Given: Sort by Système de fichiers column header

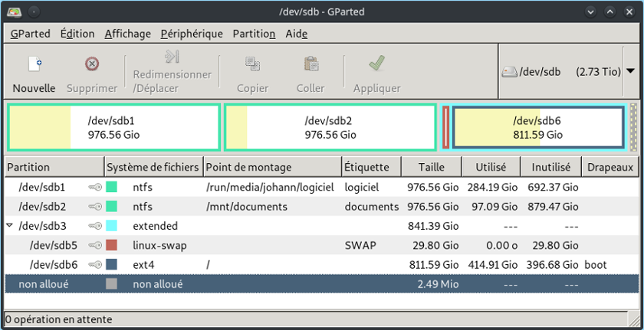Looking at the screenshot, I should tap(153, 167).
